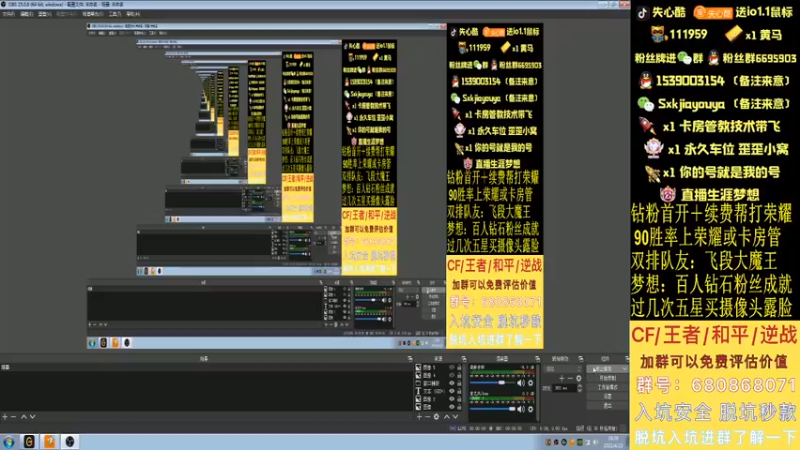Remove scene transition with minus icon
Viewport: 800px width, 450px height.
click(570, 378)
